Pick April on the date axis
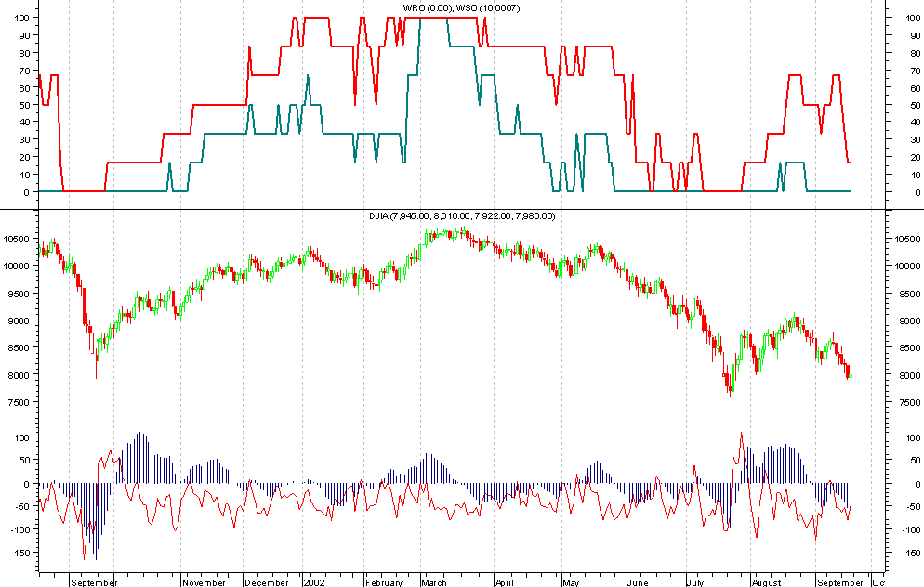The height and width of the screenshot is (587, 924). (504, 582)
